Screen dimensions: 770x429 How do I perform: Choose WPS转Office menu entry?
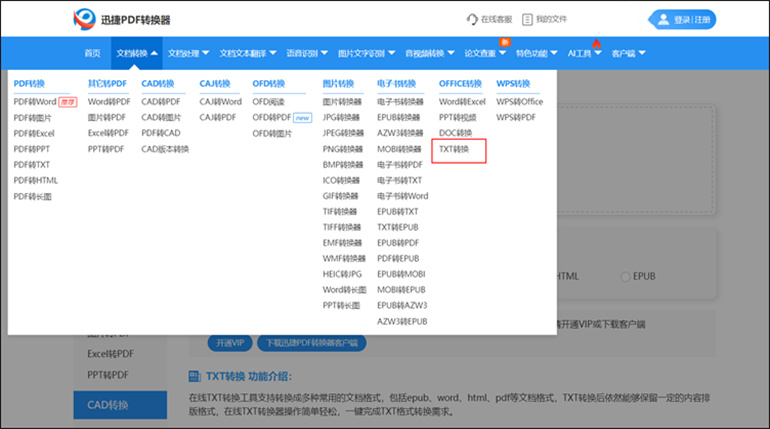(520, 102)
